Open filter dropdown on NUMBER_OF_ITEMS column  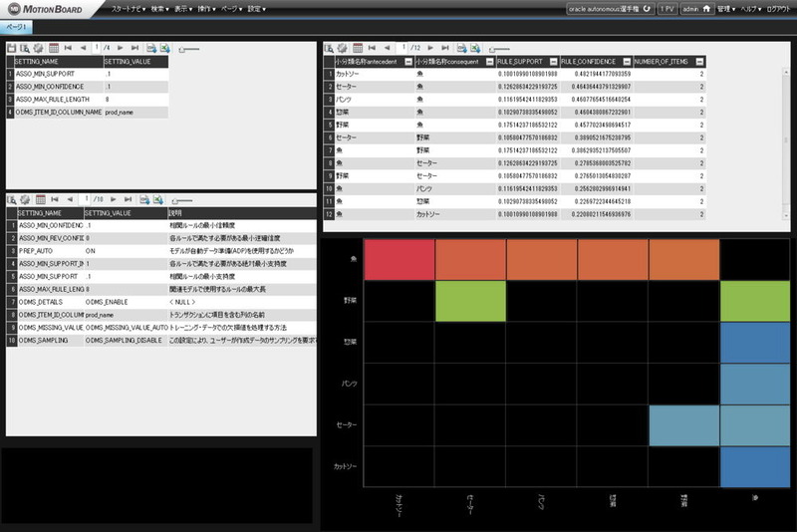[700, 62]
